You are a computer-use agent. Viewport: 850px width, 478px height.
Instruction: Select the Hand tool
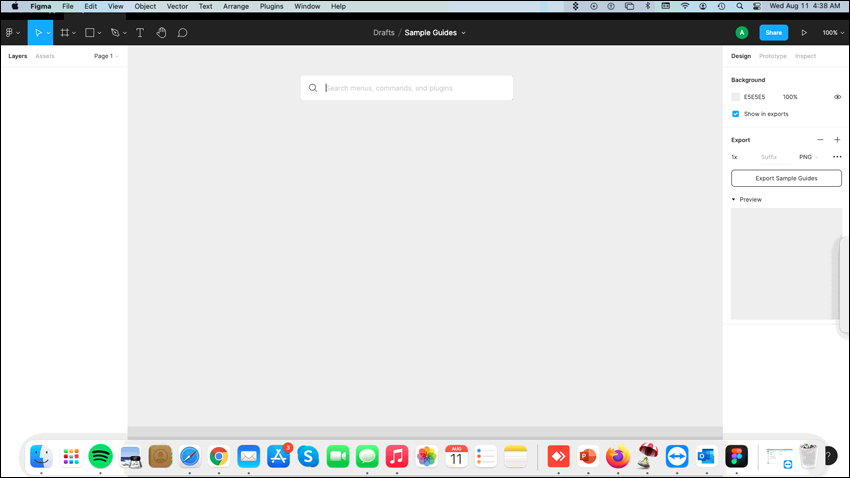161,33
